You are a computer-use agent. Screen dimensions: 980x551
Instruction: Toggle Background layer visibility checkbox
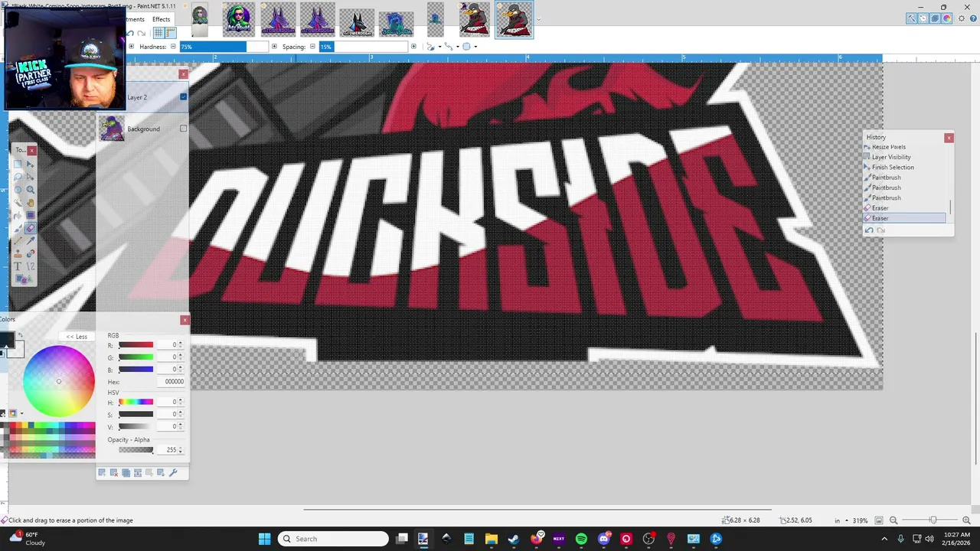coord(183,129)
